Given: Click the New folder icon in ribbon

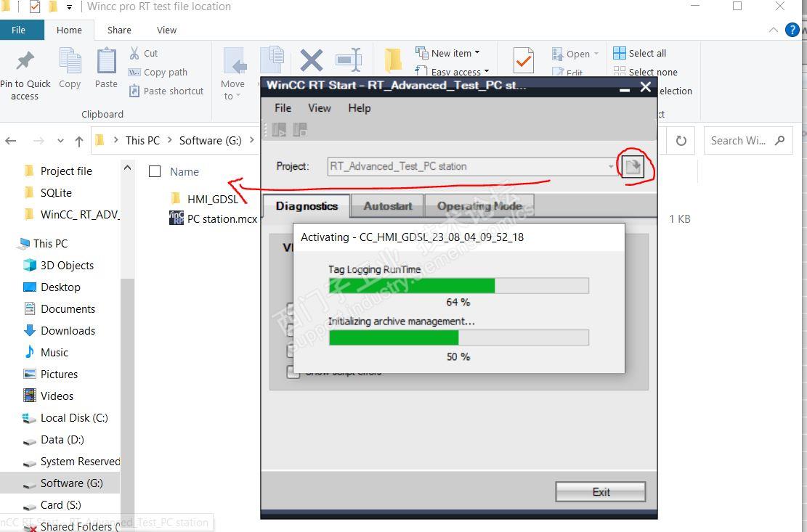Looking at the screenshot, I should pyautogui.click(x=394, y=61).
